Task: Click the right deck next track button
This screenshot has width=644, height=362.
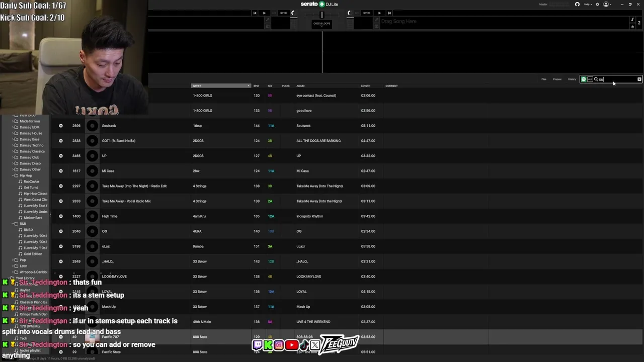Action: [389, 13]
